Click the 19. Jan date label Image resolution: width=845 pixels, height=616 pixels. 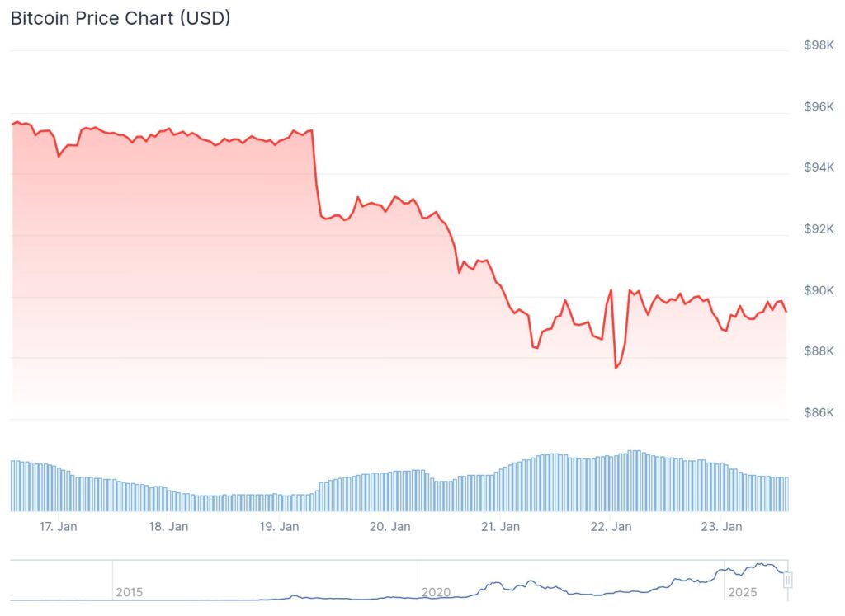(x=279, y=527)
